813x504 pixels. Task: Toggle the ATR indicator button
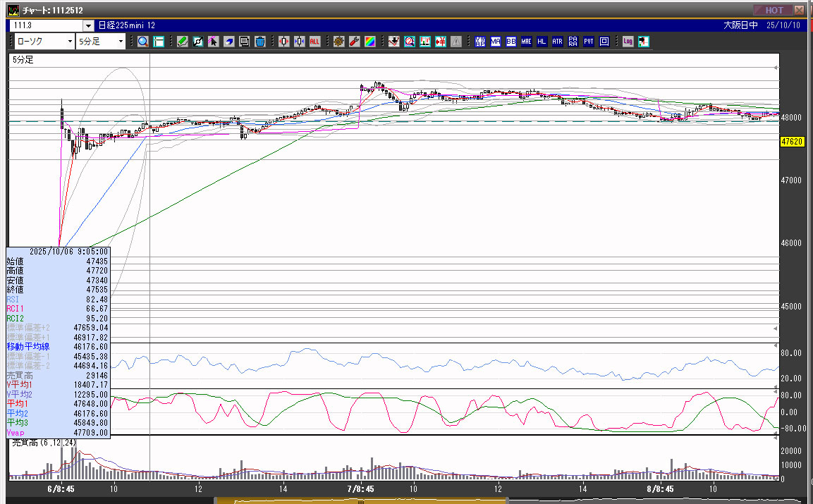557,42
